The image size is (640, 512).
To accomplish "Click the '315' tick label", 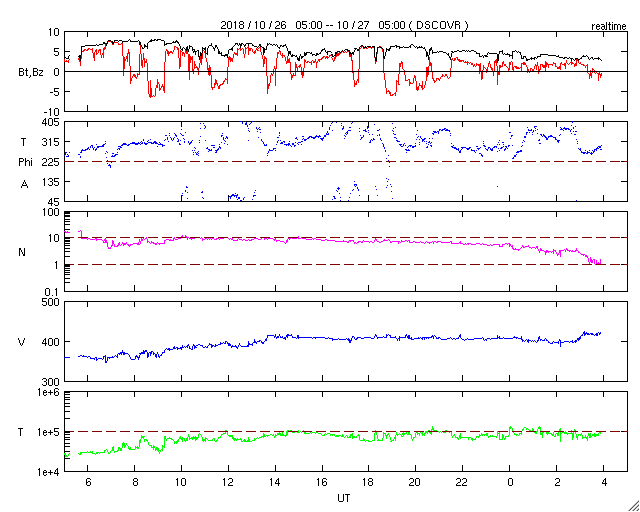I will coord(51,142).
